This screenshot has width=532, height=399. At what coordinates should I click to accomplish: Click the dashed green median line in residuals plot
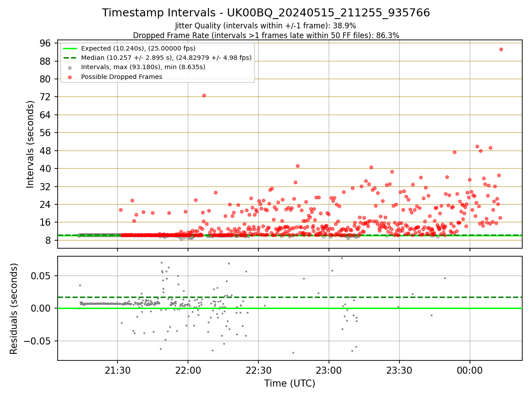tap(289, 297)
